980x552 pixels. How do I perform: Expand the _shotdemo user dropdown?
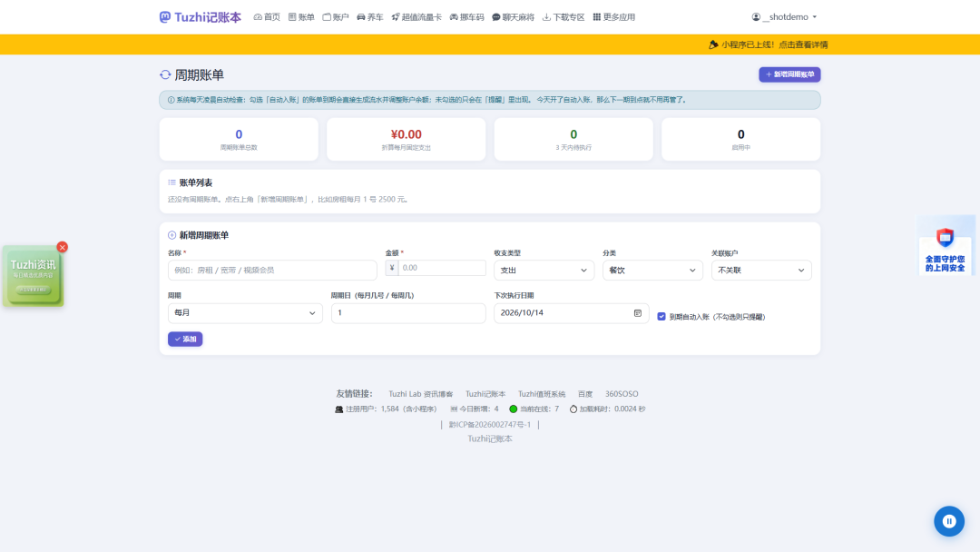coord(784,17)
